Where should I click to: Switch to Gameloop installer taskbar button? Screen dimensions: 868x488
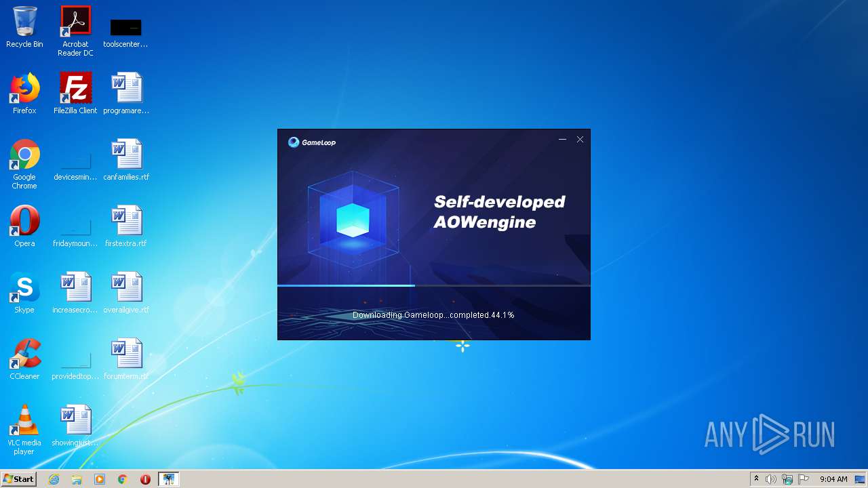tap(168, 479)
